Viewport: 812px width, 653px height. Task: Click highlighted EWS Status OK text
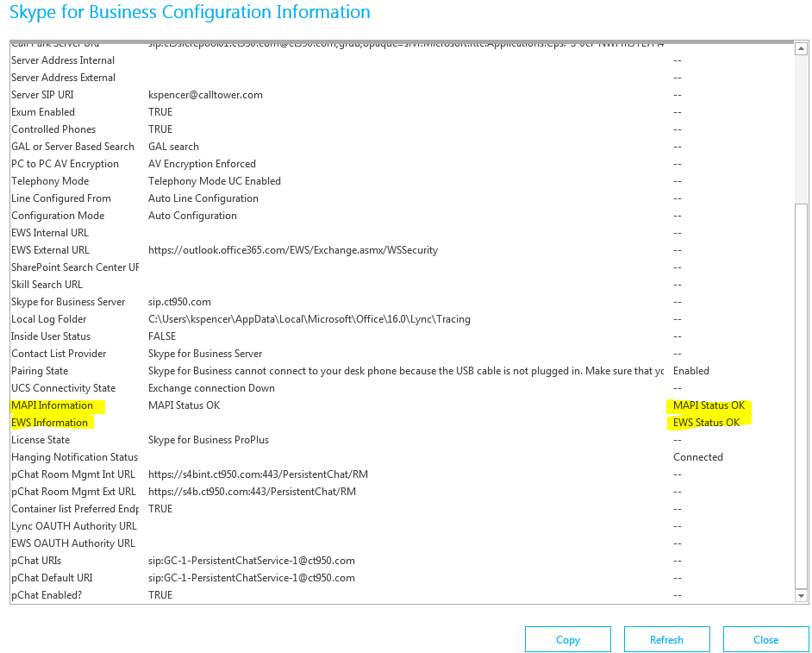click(706, 423)
